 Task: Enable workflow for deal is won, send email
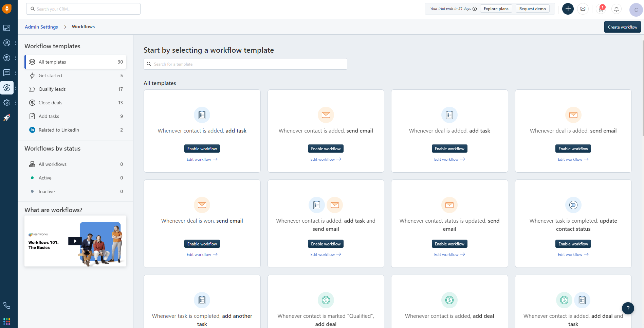point(202,244)
